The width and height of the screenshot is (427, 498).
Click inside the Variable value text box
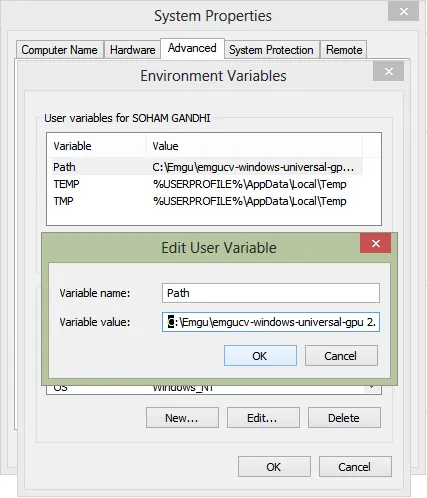271,322
